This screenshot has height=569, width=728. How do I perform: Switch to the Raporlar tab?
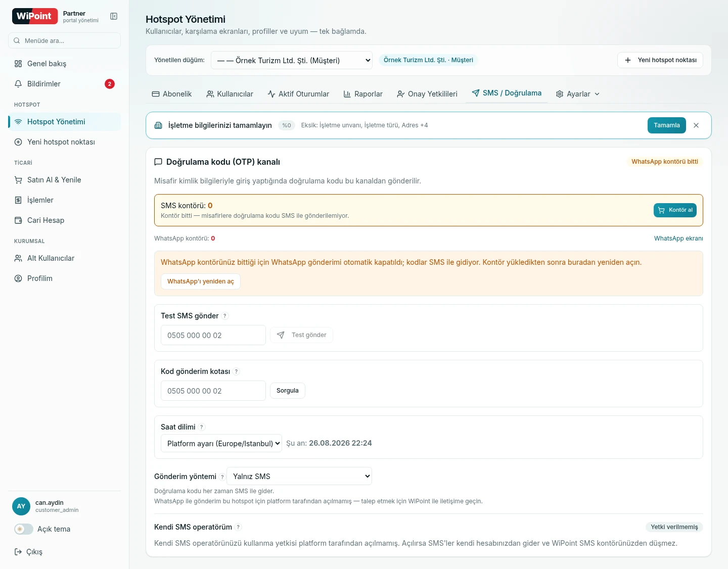(363, 94)
